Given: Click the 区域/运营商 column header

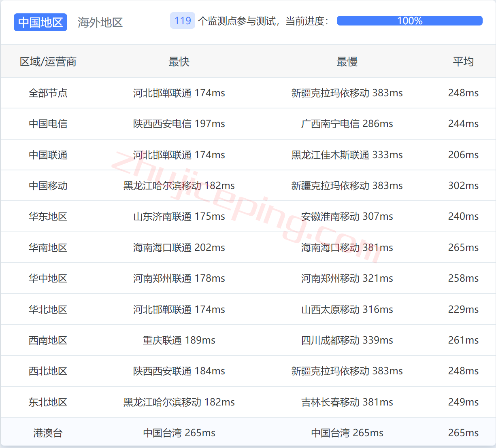Looking at the screenshot, I should [48, 62].
